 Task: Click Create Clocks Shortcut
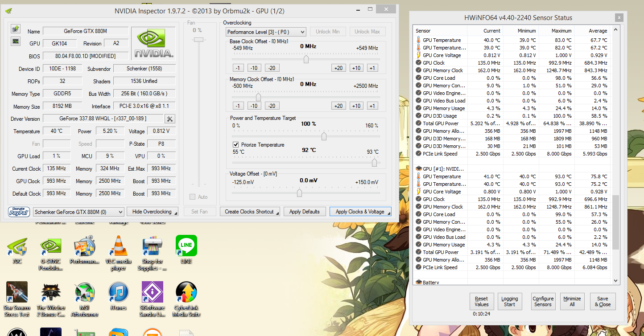(x=250, y=212)
